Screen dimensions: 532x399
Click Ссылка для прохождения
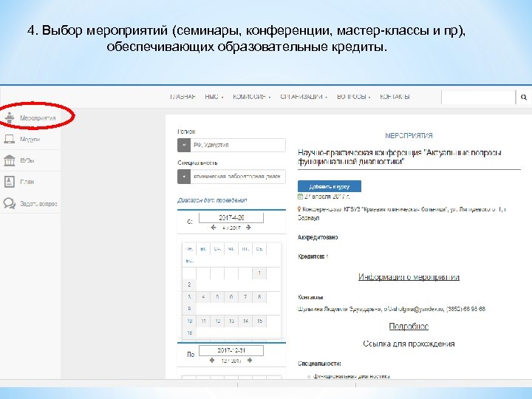(409, 344)
